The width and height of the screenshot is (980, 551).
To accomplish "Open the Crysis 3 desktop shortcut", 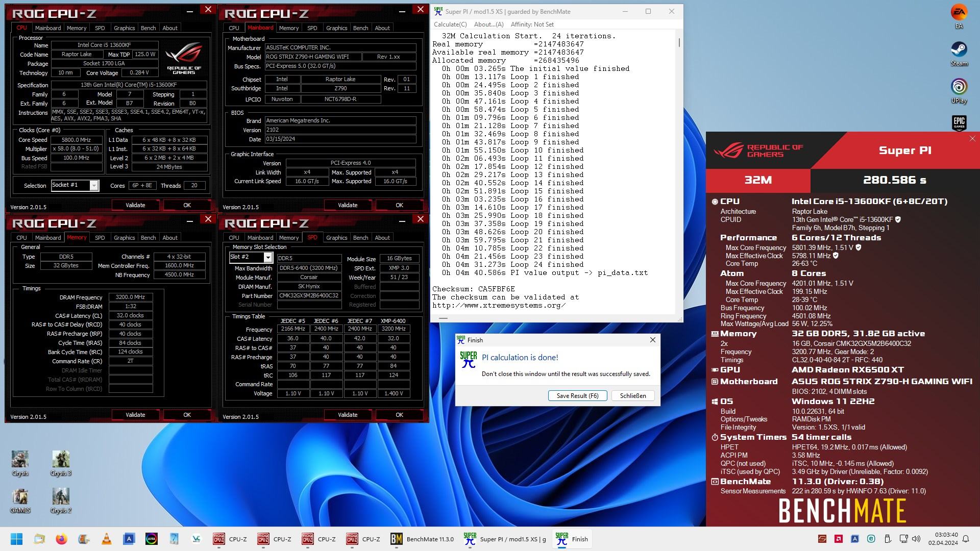I will pyautogui.click(x=61, y=463).
